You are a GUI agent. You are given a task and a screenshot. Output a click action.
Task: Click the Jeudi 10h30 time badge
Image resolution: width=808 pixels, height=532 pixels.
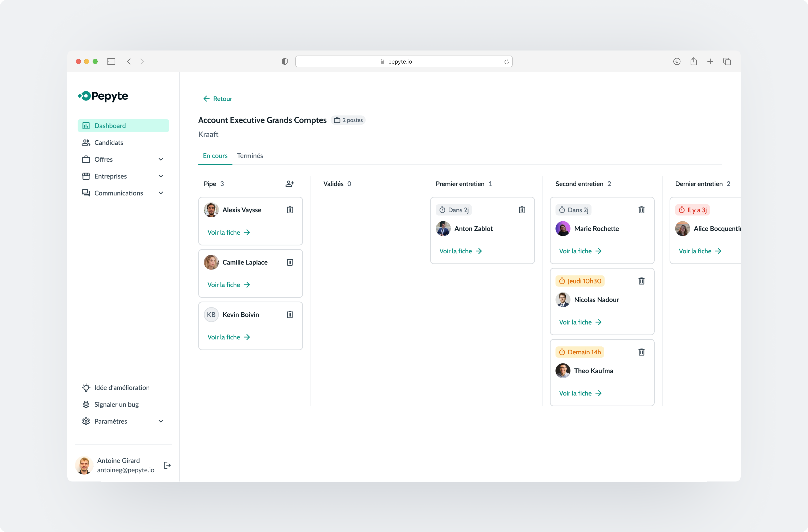[580, 281]
